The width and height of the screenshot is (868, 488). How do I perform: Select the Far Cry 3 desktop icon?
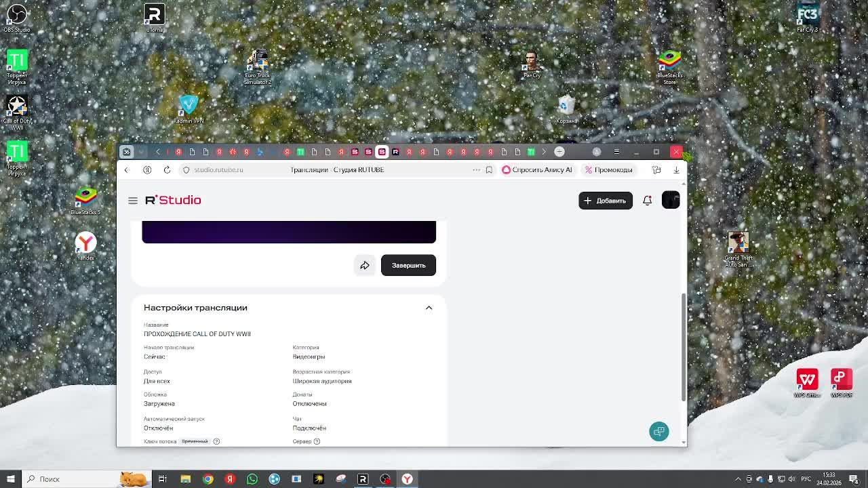(807, 17)
